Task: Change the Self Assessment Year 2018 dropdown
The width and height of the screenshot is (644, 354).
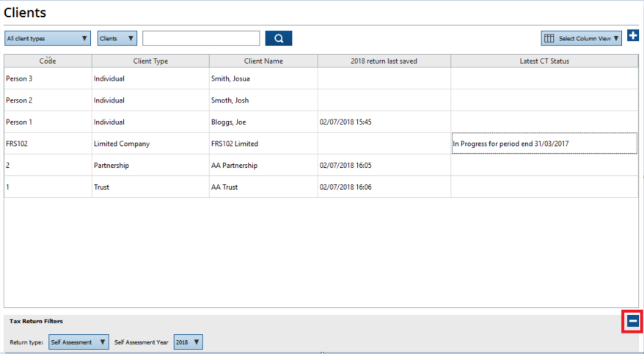Action: coord(188,342)
